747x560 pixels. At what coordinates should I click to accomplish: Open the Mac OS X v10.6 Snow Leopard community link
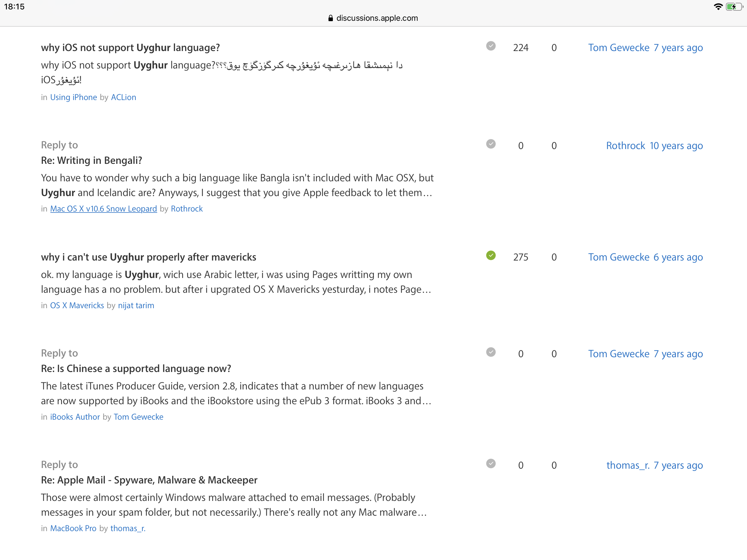pyautogui.click(x=103, y=209)
